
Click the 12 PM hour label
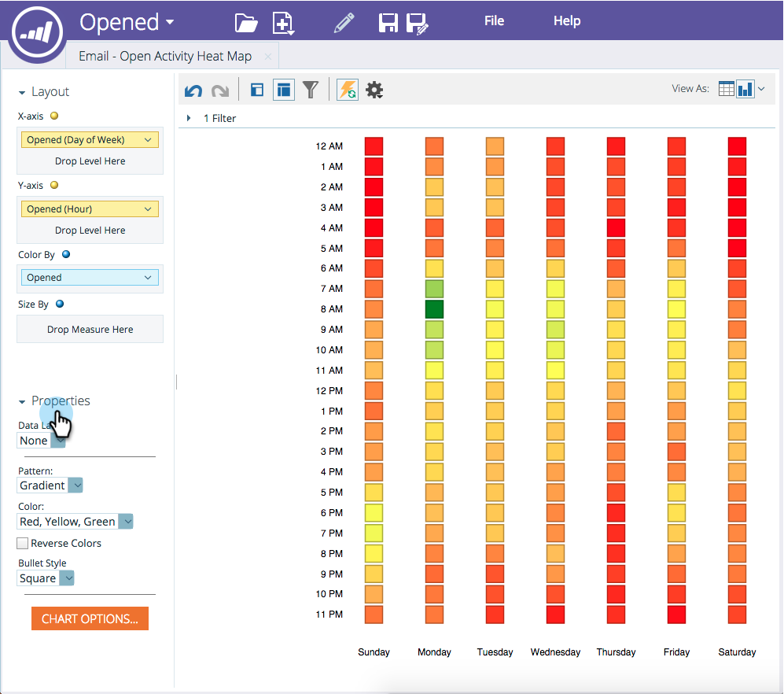329,391
